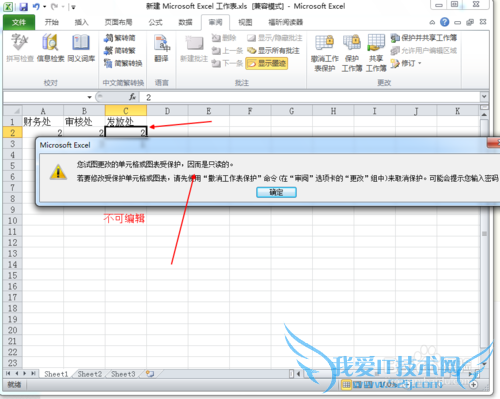
Task: Switch to the Sheet1 tab
Action: point(56,374)
